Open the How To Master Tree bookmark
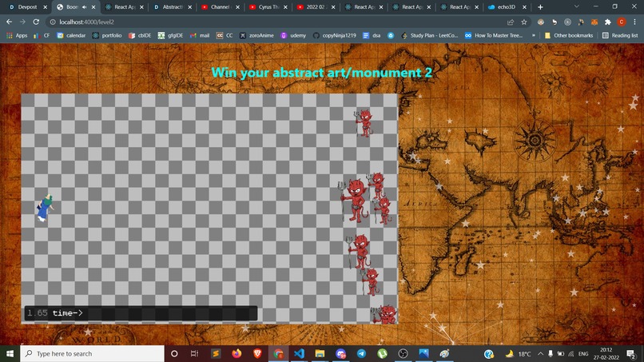 (x=494, y=35)
